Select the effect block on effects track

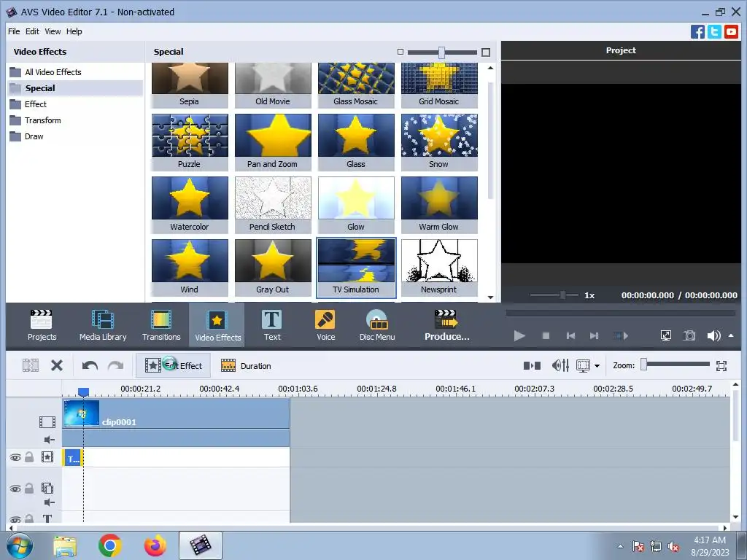(73, 458)
